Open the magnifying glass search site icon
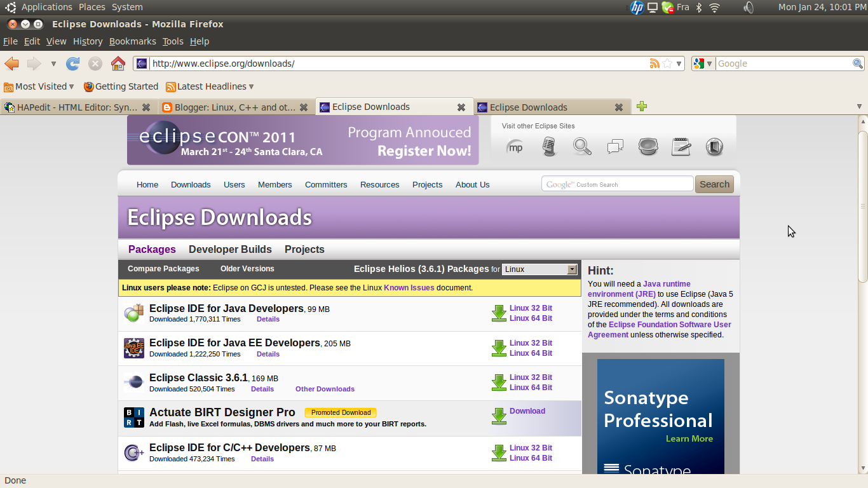Screen dimensions: 868x488 pos(582,147)
